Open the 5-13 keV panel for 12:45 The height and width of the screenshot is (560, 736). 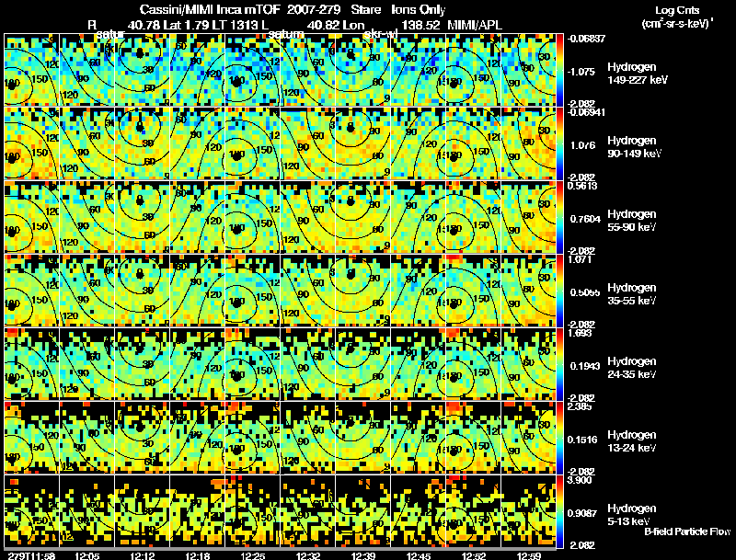click(x=419, y=511)
